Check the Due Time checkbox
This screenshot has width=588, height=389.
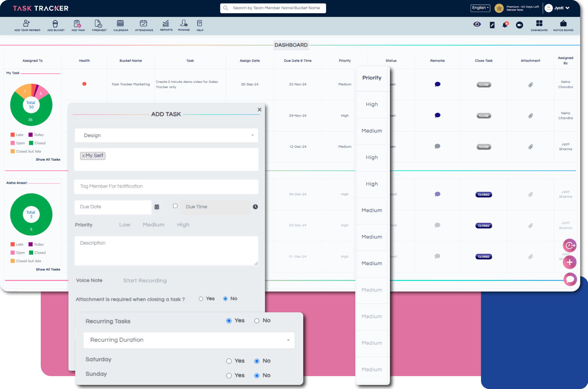tap(175, 206)
